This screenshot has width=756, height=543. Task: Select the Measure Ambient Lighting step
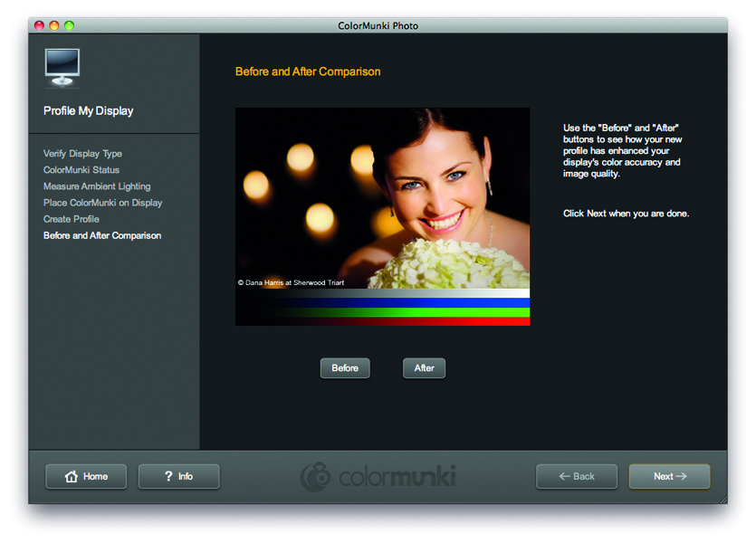[97, 186]
